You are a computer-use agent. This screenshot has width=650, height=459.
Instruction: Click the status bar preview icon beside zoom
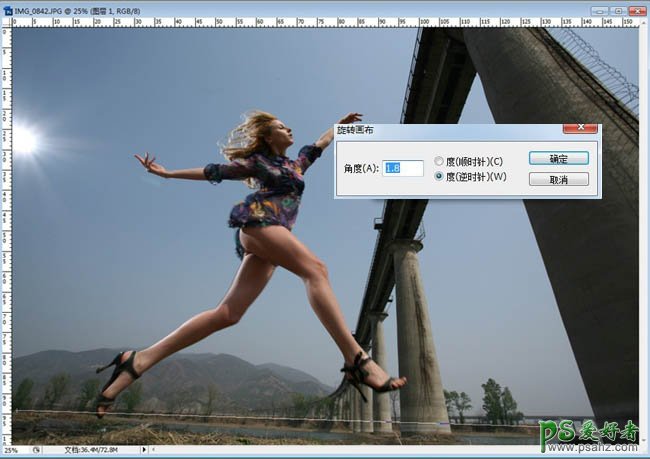37,450
